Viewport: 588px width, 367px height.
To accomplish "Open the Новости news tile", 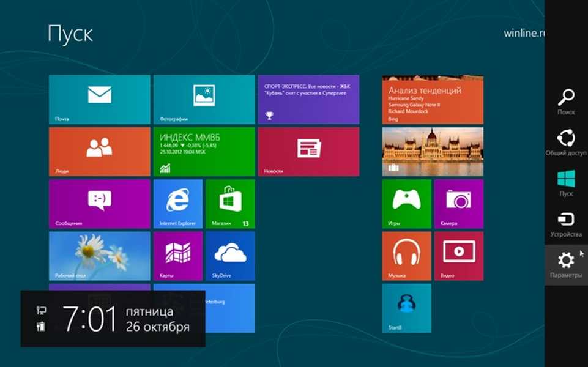I will [308, 152].
